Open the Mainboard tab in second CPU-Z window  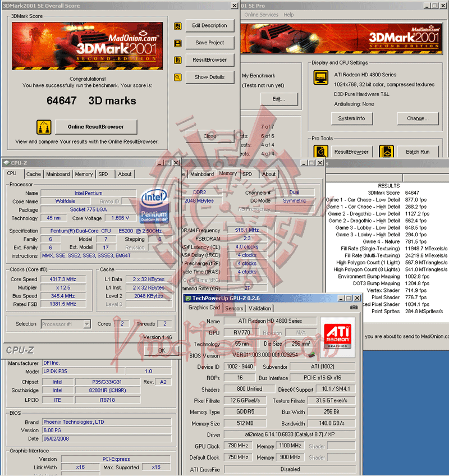[x=202, y=174]
